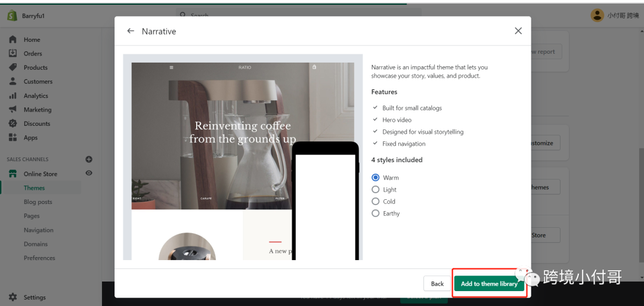This screenshot has height=306, width=644.
Task: Click the mobile phone preview mockup
Action: (x=326, y=201)
